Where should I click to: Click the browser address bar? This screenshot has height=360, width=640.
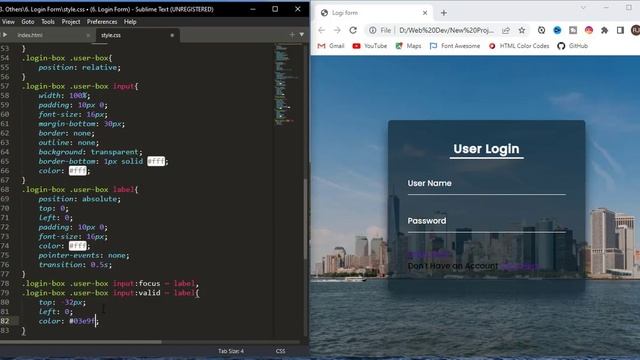coord(447,30)
